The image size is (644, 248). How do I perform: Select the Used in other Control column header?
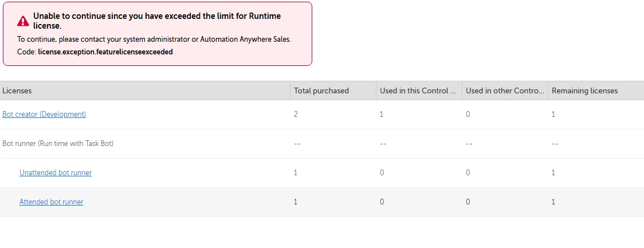point(504,90)
